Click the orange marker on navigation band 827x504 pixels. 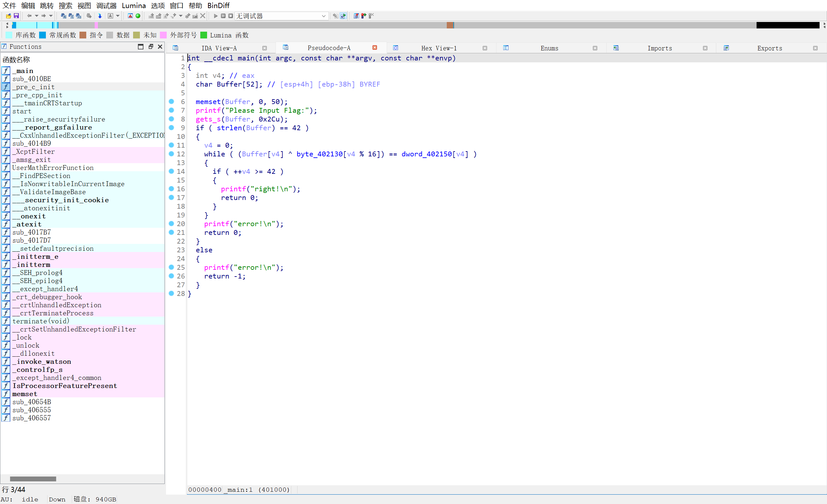pos(450,25)
